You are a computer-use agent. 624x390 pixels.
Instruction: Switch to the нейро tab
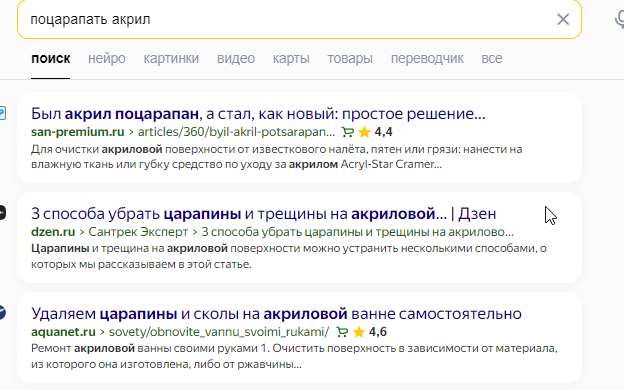coord(107,58)
